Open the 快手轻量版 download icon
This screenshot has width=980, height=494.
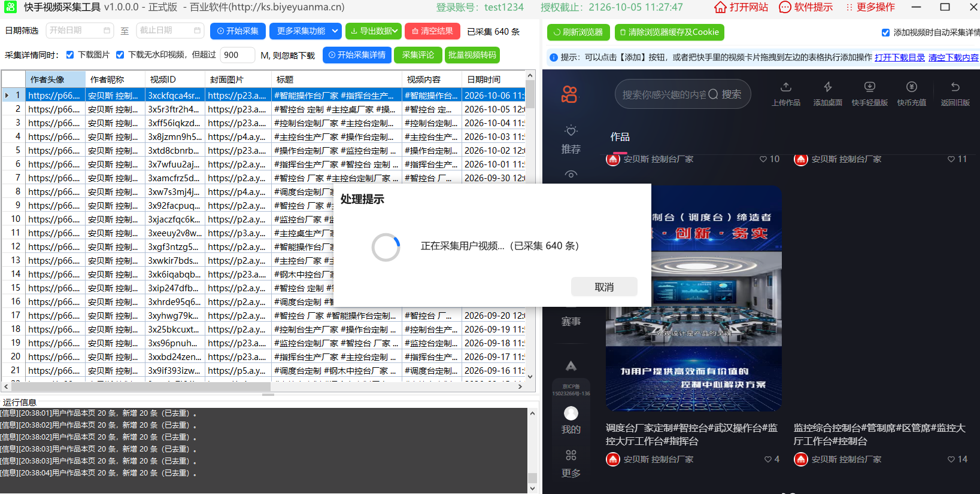870,87
